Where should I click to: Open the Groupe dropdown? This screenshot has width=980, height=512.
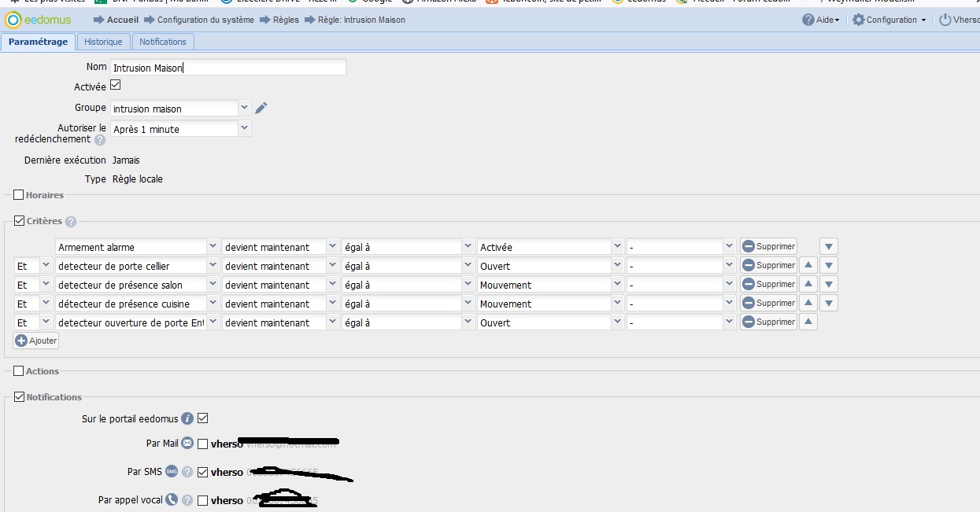coord(244,108)
